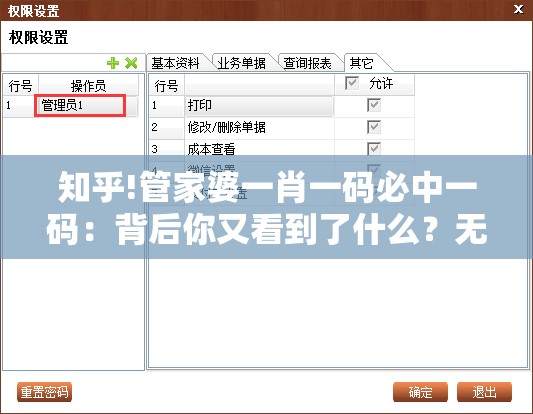Select the 打印 permission row
533x414 pixels.
point(282,106)
